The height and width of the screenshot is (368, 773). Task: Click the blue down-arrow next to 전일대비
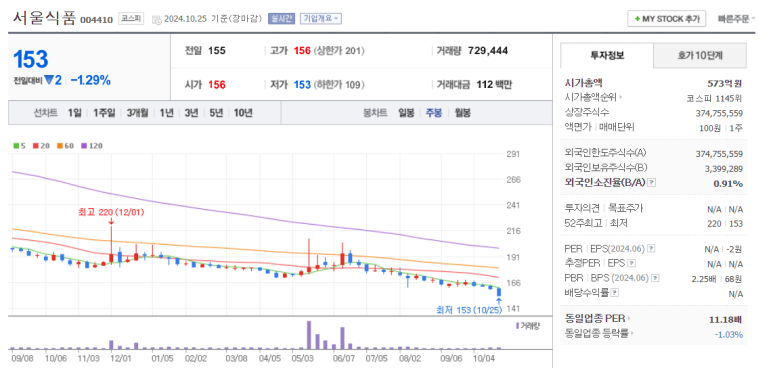click(48, 80)
